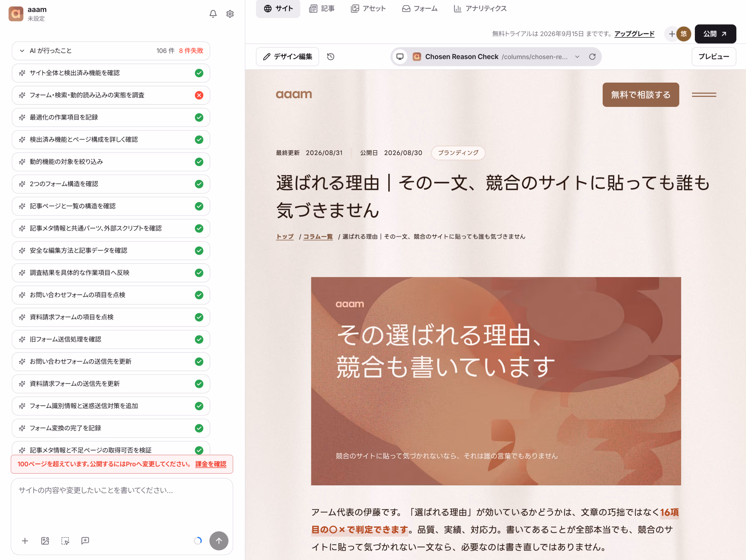The width and height of the screenshot is (746, 560).
Task: Click the element selection cursor icon
Action: 65,541
